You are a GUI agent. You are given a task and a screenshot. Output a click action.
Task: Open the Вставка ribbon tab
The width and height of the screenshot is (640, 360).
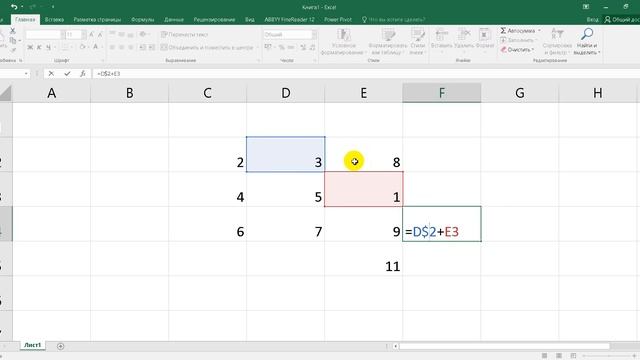(x=54, y=20)
